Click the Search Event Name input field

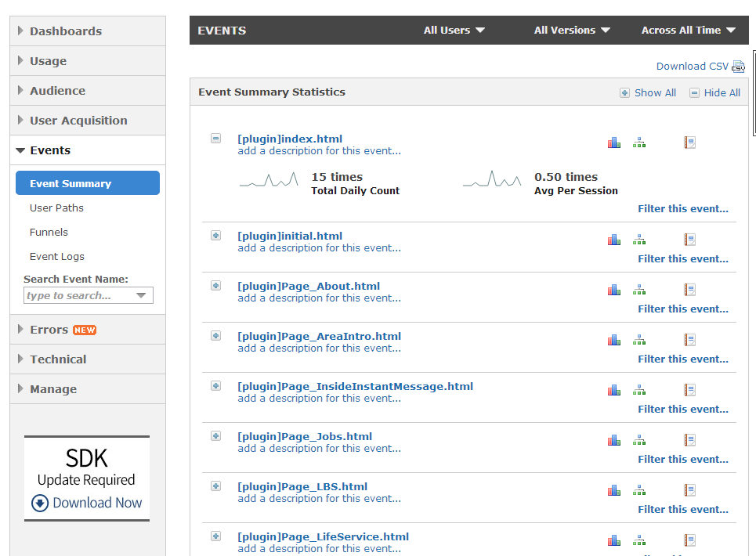tap(80, 296)
